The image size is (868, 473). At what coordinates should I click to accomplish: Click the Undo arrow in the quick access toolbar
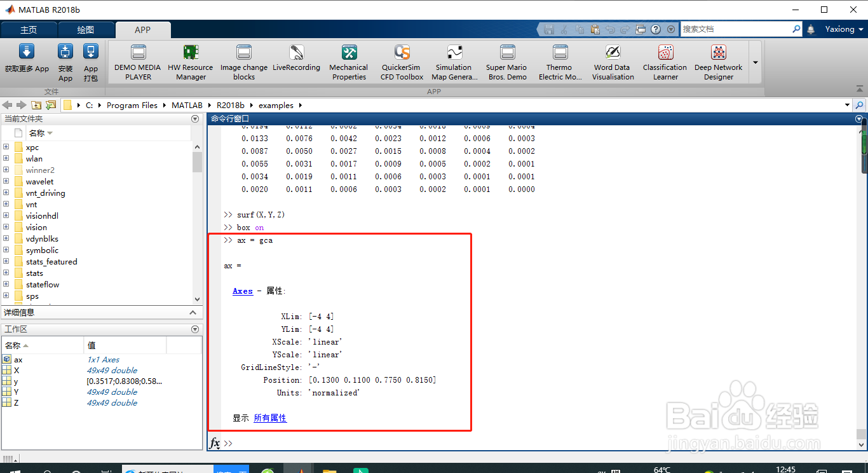[610, 29]
